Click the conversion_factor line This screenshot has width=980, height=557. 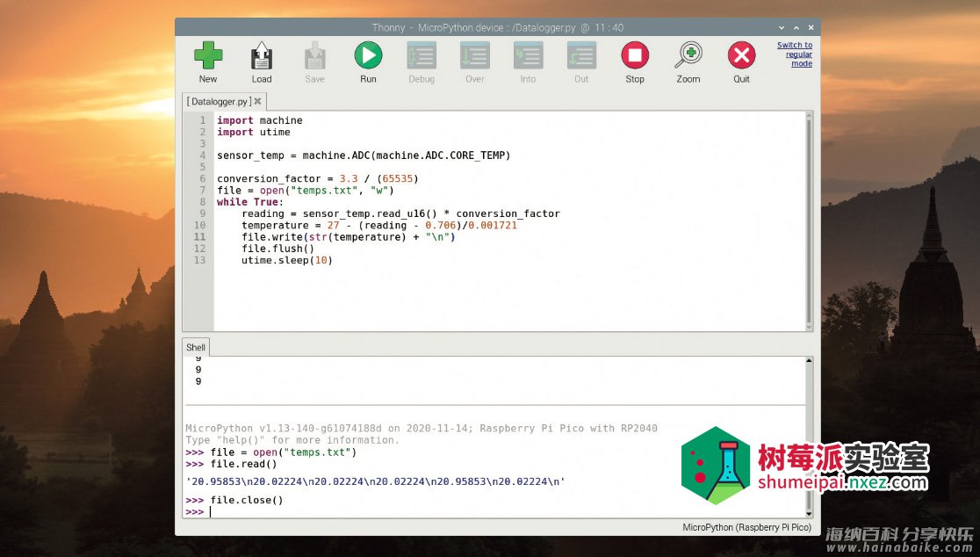(318, 179)
